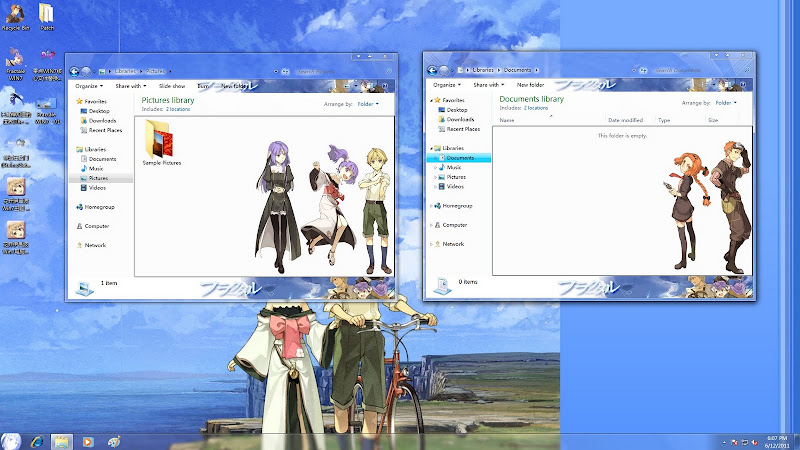Select the Patch folder on desktop
The width and height of the screenshot is (800, 450).
pyautogui.click(x=46, y=17)
